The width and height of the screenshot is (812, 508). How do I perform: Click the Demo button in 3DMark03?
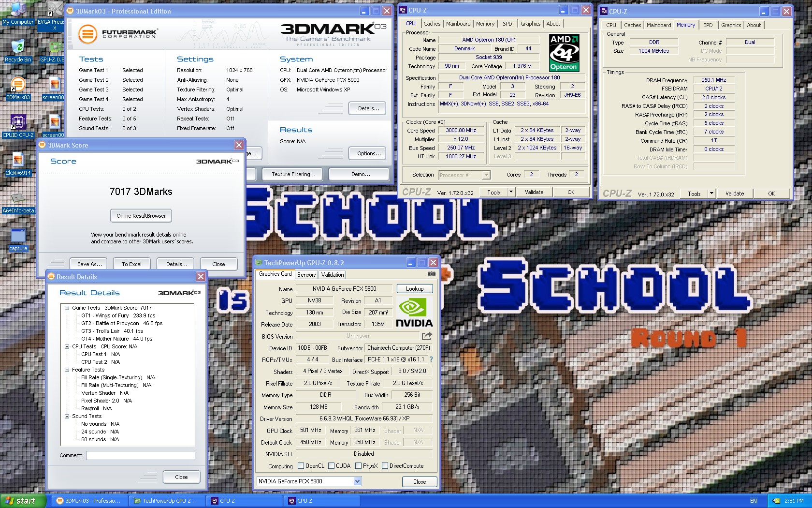coord(359,174)
